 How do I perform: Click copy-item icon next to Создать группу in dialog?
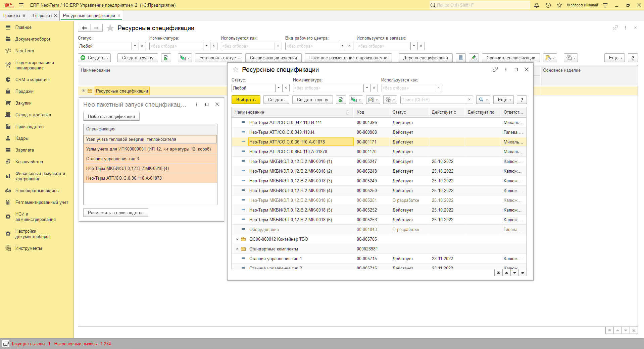(341, 100)
